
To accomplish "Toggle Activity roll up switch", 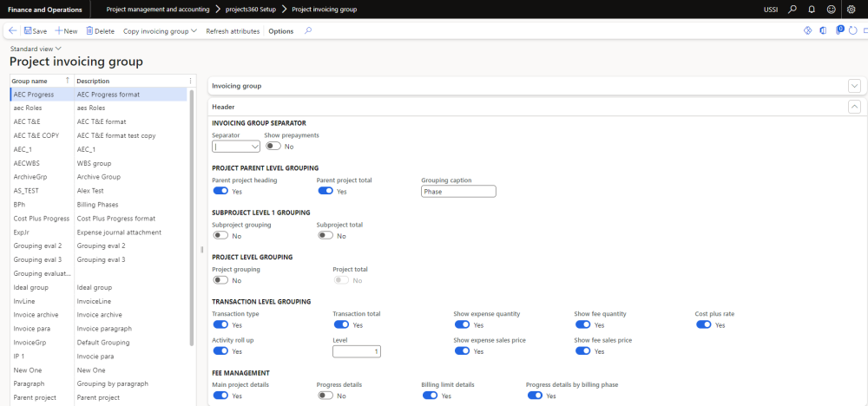I will tap(220, 351).
